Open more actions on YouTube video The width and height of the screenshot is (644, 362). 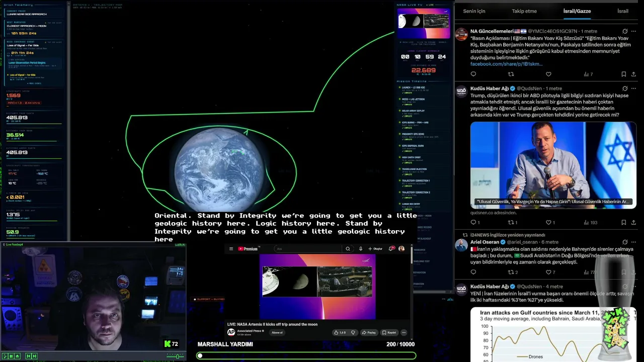click(x=404, y=332)
